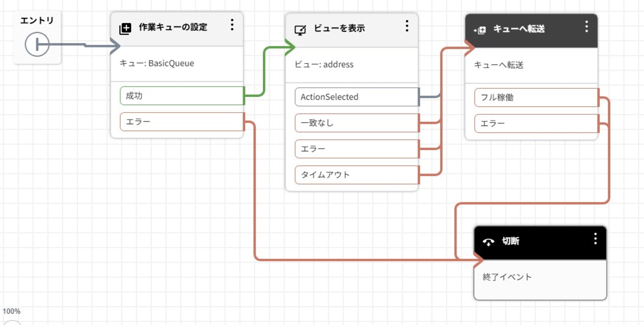The image size is (644, 325).
Task: Click the エントリ label
Action: 37,21
